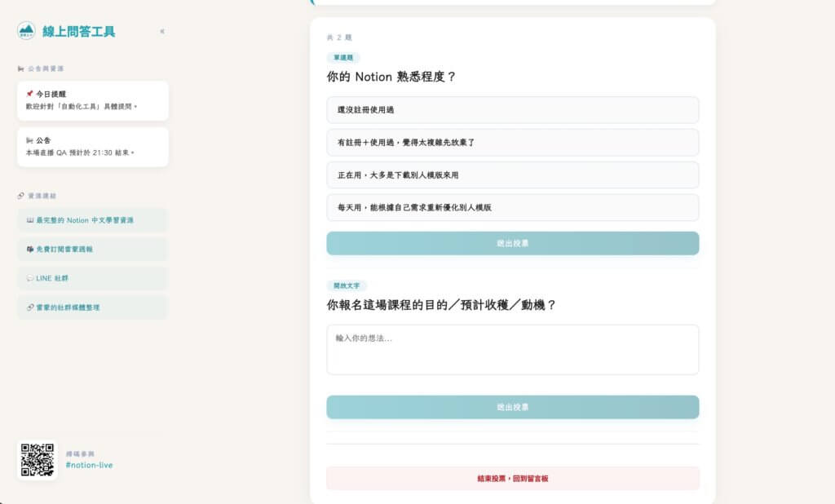Image resolution: width=835 pixels, height=504 pixels.
Task: Click 結束投票，回到留言板
Action: (x=512, y=479)
